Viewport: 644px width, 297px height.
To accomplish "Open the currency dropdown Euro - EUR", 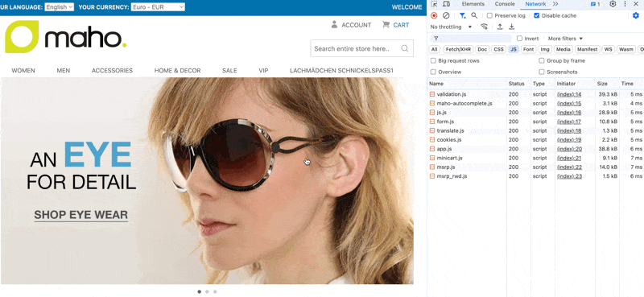I will [x=158, y=7].
